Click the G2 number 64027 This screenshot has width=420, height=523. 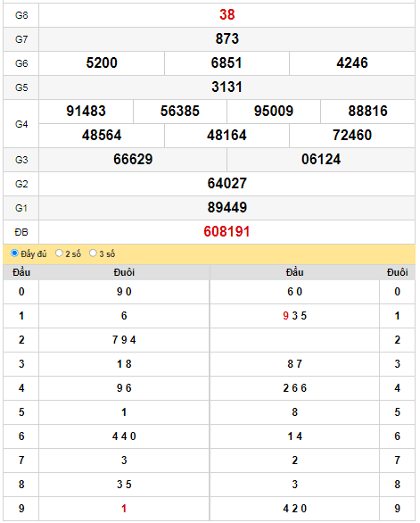tap(227, 183)
